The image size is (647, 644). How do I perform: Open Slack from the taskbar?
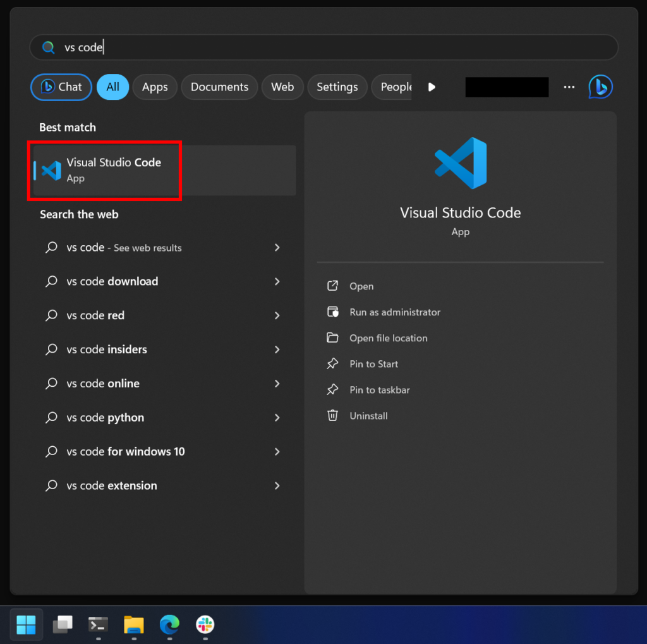205,624
